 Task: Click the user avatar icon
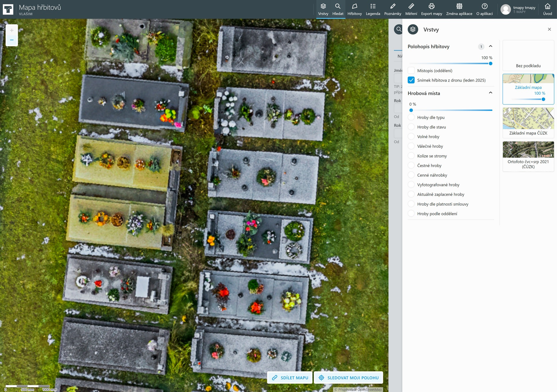pyautogui.click(x=506, y=9)
